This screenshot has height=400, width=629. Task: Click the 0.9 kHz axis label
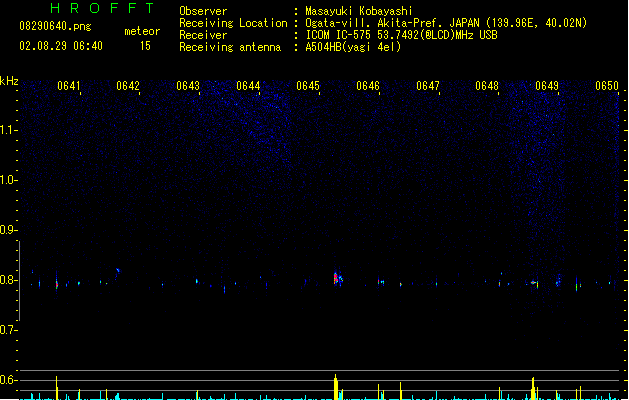click(x=9, y=230)
